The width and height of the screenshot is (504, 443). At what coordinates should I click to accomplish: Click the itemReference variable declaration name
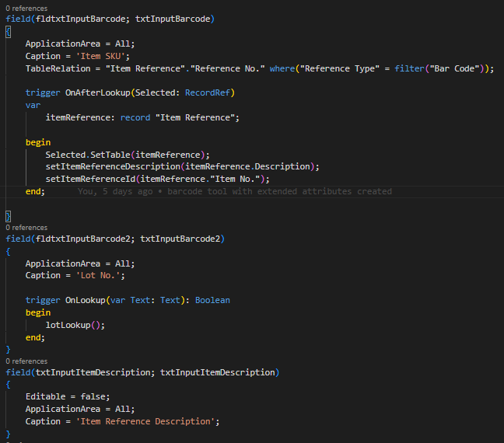pos(78,117)
